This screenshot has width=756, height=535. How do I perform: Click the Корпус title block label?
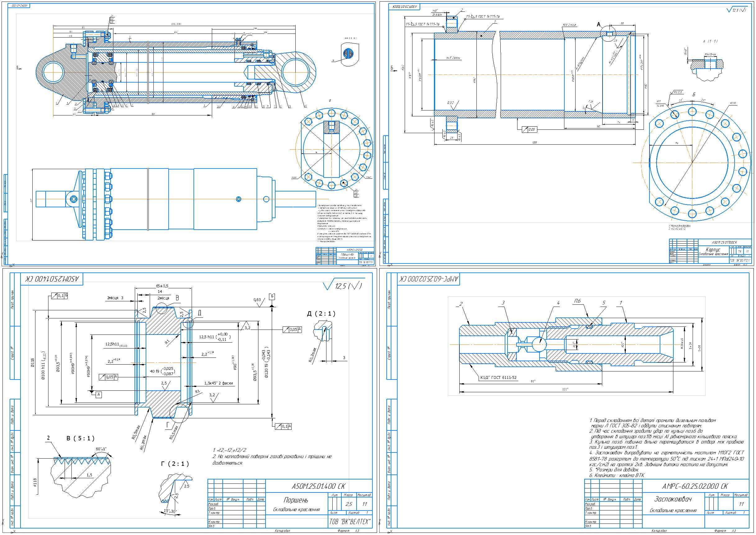point(713,250)
